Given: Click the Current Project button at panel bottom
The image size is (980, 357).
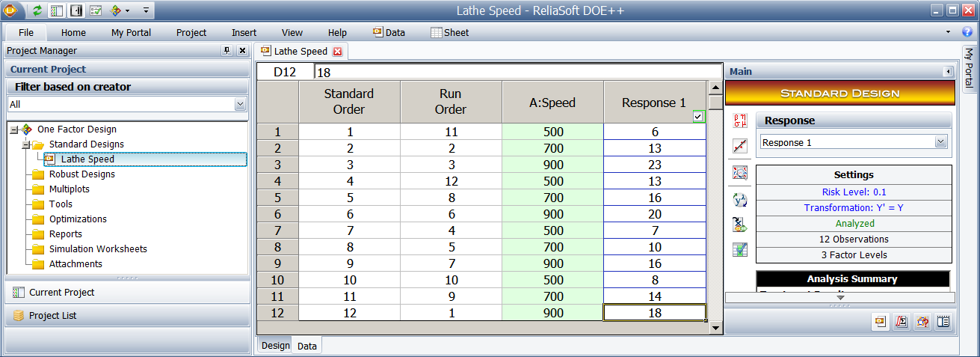Looking at the screenshot, I should click(127, 292).
